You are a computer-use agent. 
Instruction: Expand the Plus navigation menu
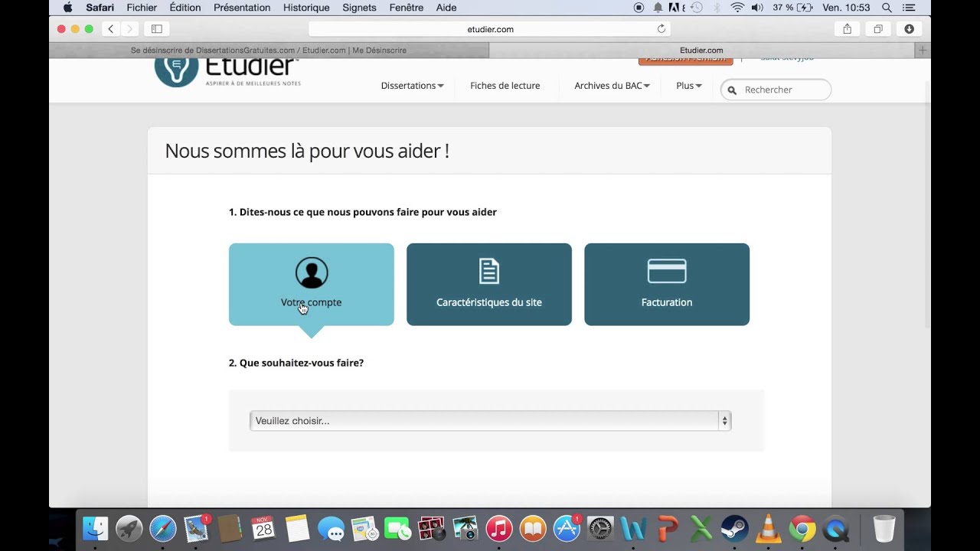click(x=689, y=86)
